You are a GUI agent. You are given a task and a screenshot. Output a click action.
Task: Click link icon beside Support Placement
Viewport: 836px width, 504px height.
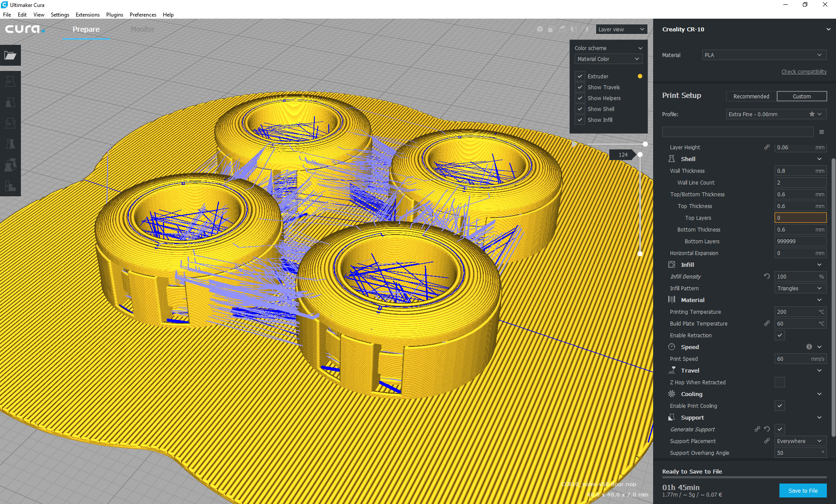tap(767, 441)
